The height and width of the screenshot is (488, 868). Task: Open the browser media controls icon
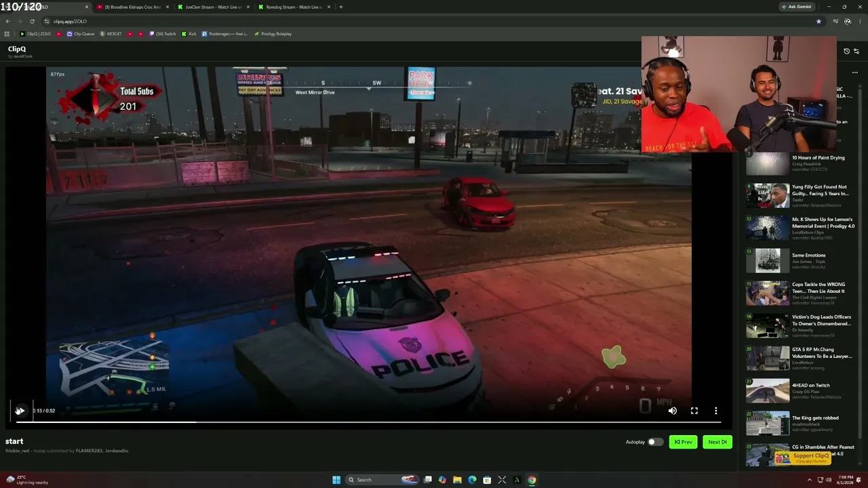pos(836,21)
